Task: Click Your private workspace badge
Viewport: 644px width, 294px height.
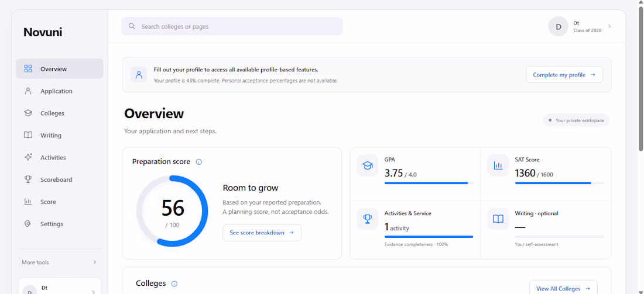Action: pyautogui.click(x=576, y=120)
